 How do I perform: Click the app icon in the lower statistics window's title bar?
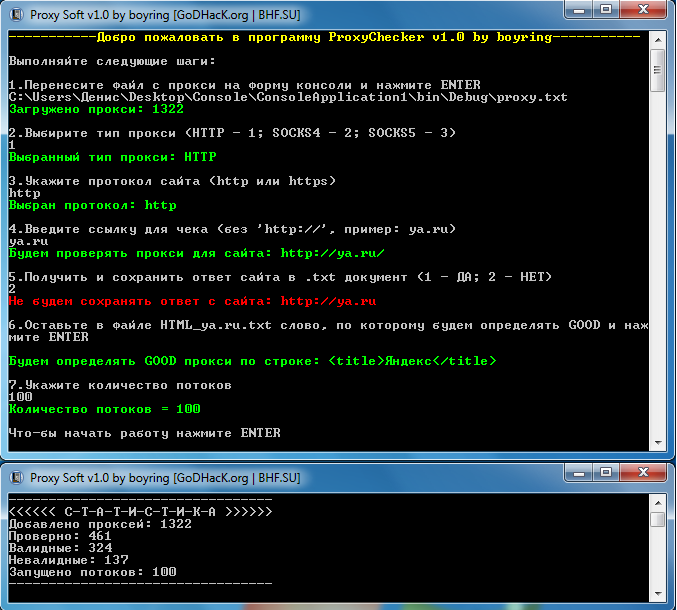click(x=16, y=478)
